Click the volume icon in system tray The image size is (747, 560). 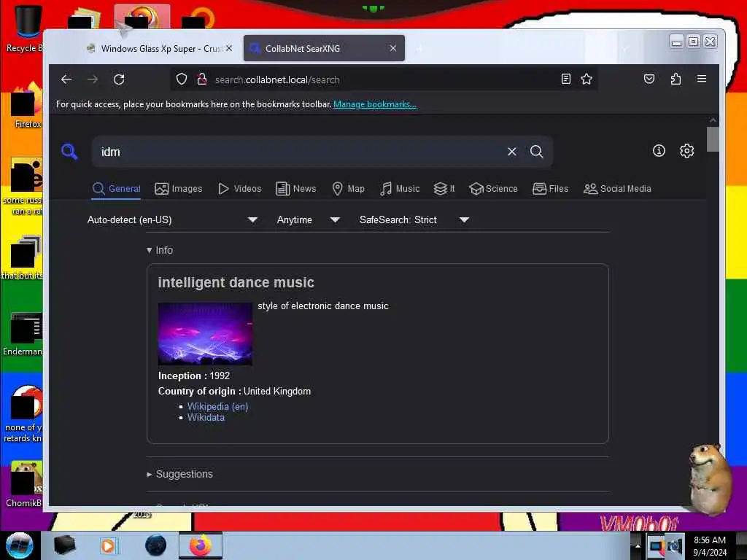tap(675, 546)
